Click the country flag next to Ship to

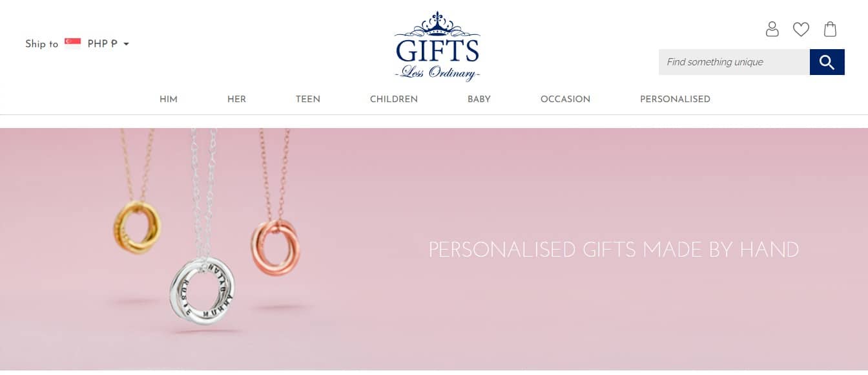pos(72,44)
